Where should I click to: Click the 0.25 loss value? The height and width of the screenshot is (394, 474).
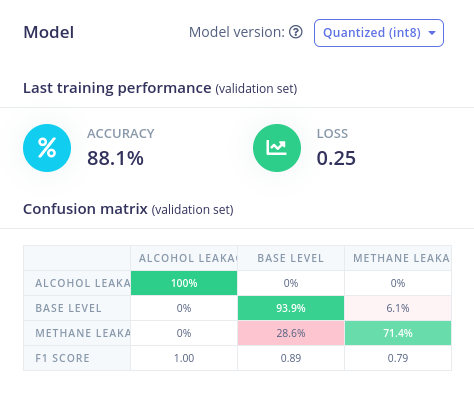(336, 158)
